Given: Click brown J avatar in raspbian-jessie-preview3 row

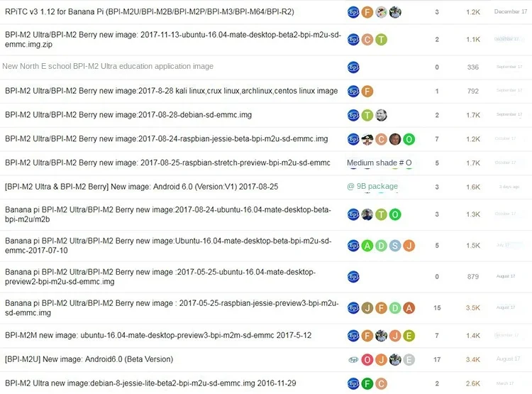Looking at the screenshot, I should pyautogui.click(x=367, y=308).
